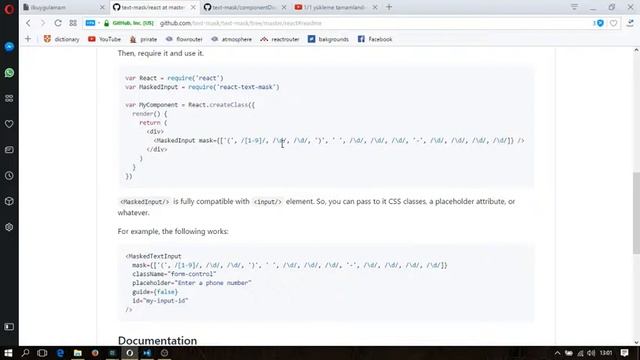The image size is (640, 360).
Task: Open the YouTube bookmark
Action: pos(104,39)
